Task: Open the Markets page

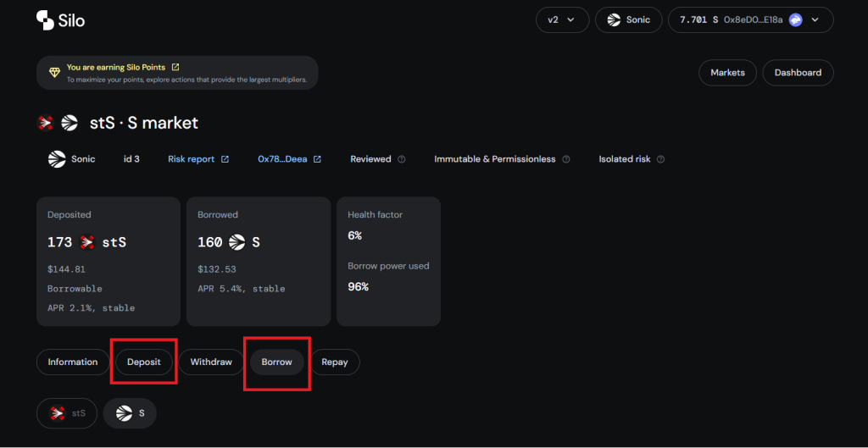Action: click(727, 73)
